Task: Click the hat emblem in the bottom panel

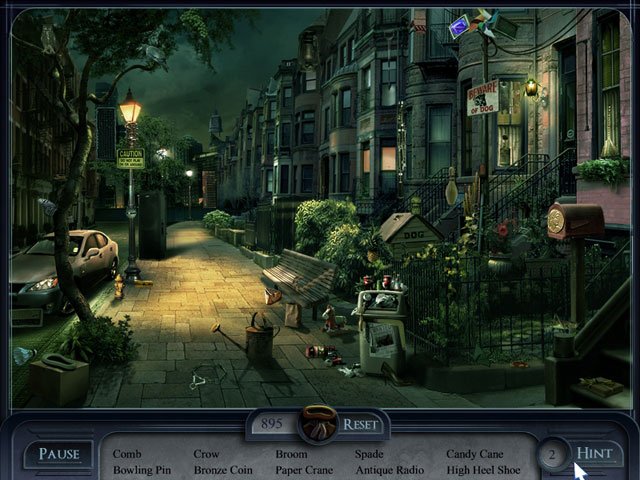Action: coord(319,421)
